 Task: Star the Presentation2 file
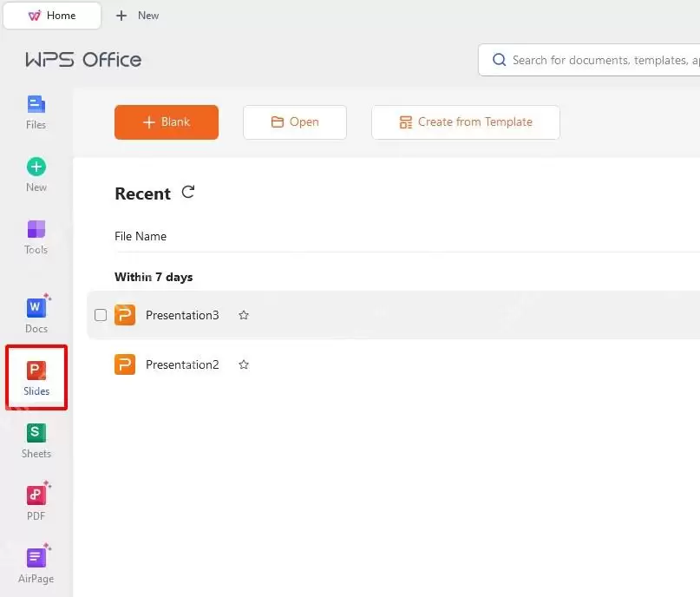tap(243, 364)
